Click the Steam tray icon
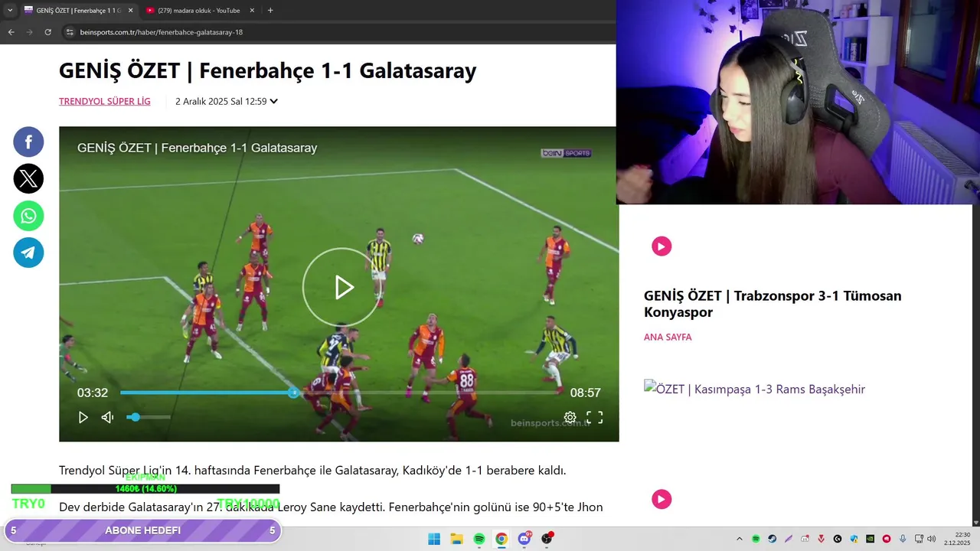Viewport: 980px width, 551px height. click(x=772, y=539)
